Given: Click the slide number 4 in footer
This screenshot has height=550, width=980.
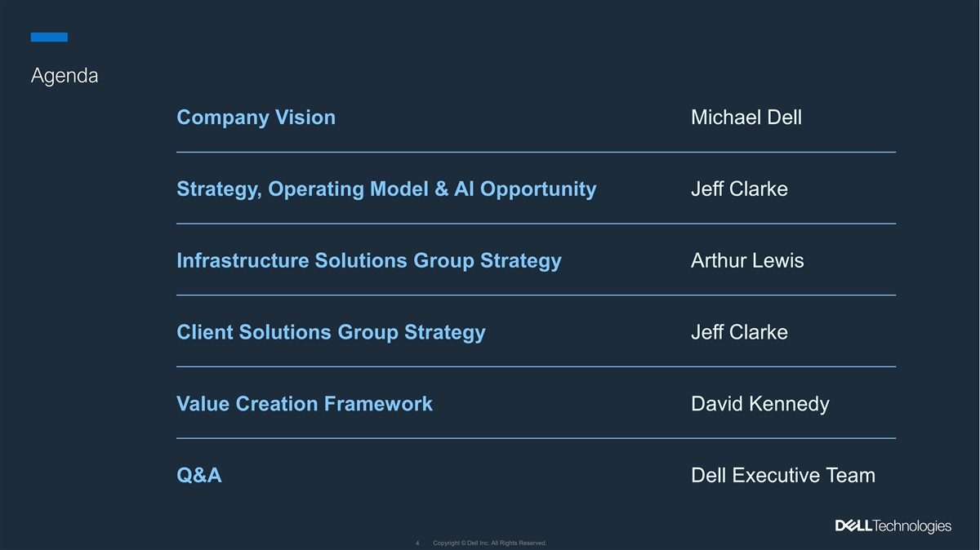Looking at the screenshot, I should (x=418, y=543).
